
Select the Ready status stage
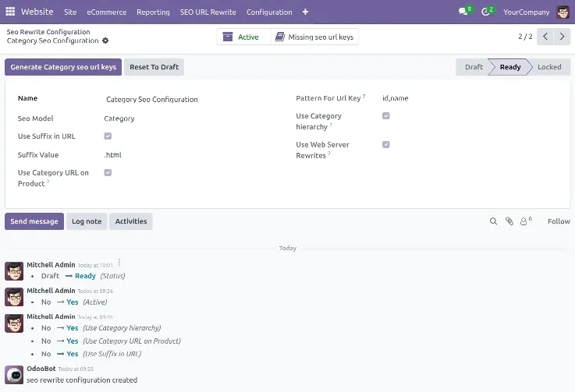point(510,67)
